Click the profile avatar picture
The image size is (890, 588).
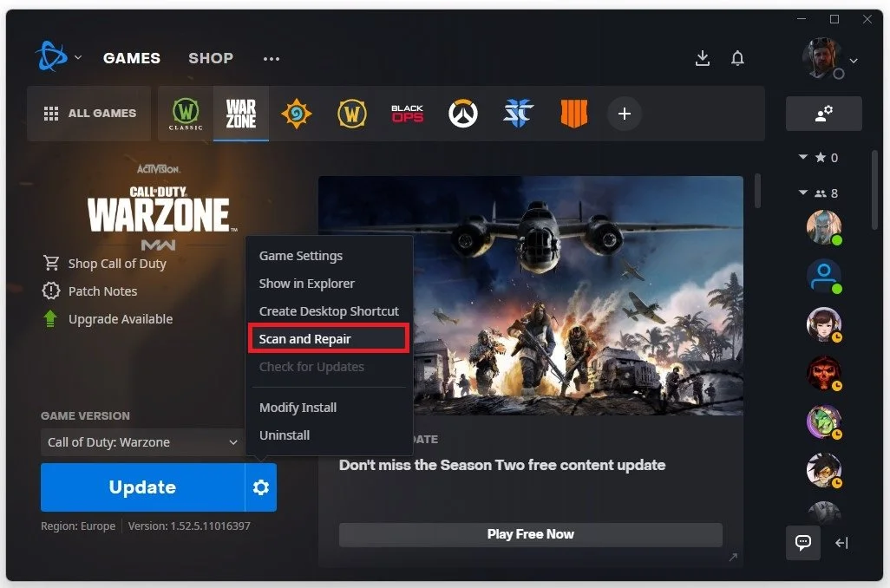click(821, 58)
